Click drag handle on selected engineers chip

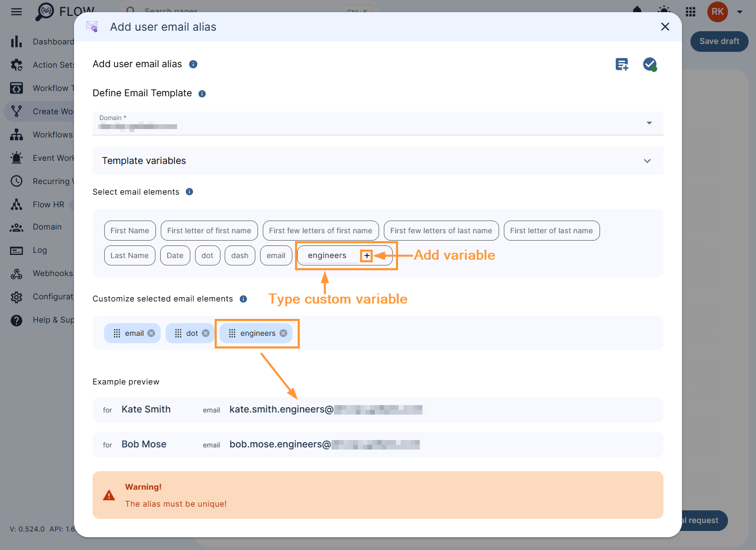[x=232, y=333]
